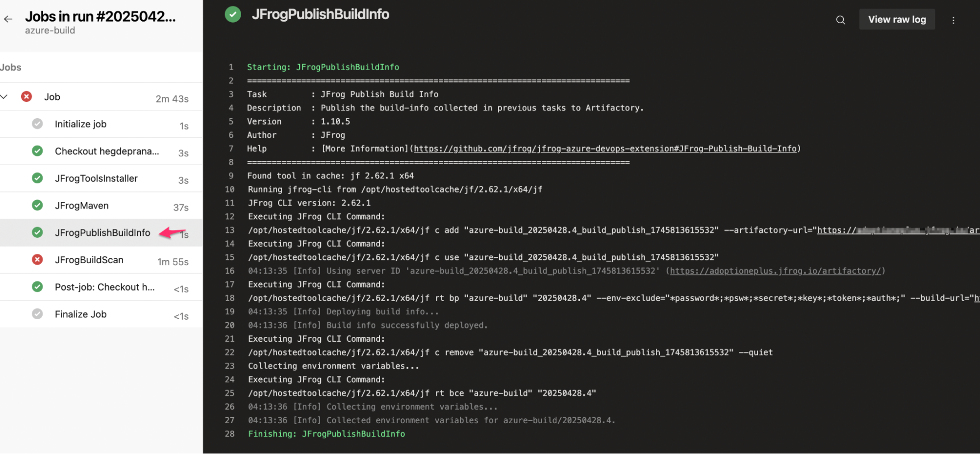
Task: Select the Initialize job step
Action: click(80, 124)
